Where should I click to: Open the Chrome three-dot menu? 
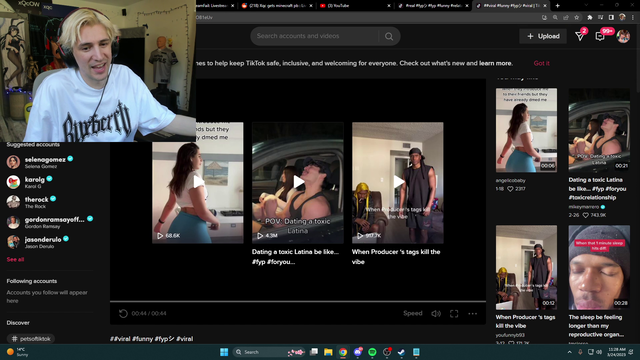point(633,18)
